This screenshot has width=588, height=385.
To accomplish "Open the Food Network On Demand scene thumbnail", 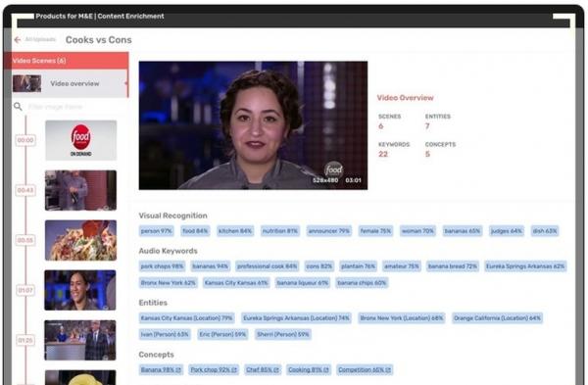I will pos(81,140).
